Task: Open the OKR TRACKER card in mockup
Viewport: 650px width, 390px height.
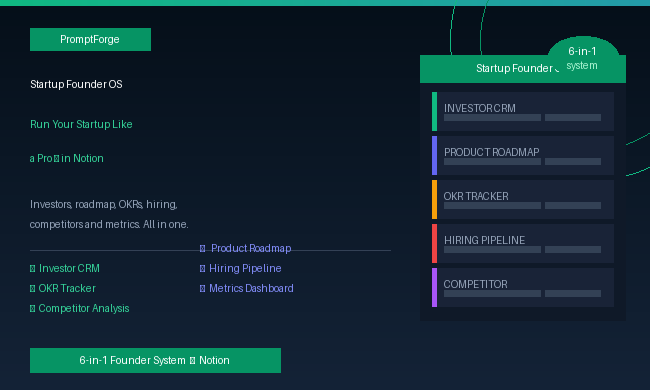Action: point(523,199)
